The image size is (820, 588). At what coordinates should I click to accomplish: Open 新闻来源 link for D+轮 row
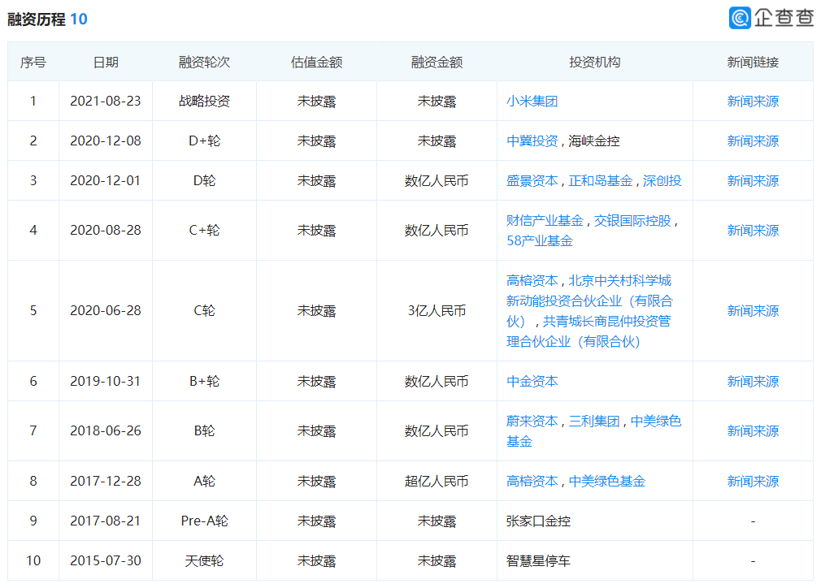753,141
